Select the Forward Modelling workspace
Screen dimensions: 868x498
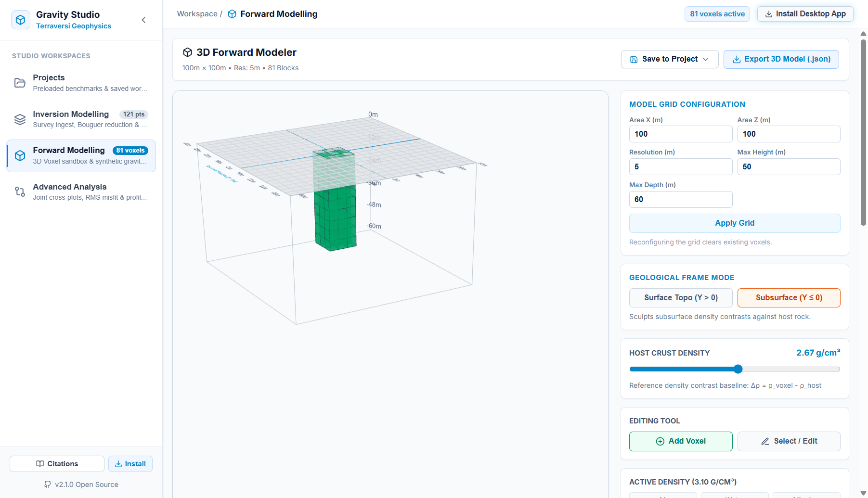click(x=81, y=156)
